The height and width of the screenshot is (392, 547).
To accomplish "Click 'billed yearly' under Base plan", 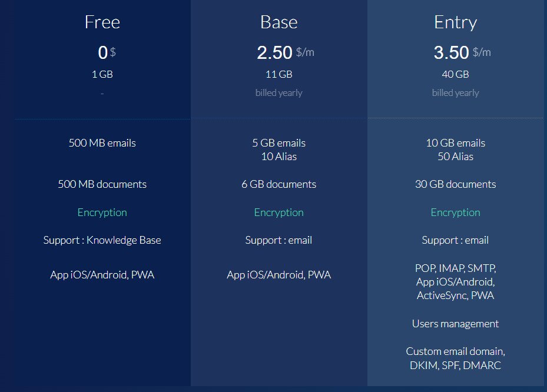I will point(279,93).
